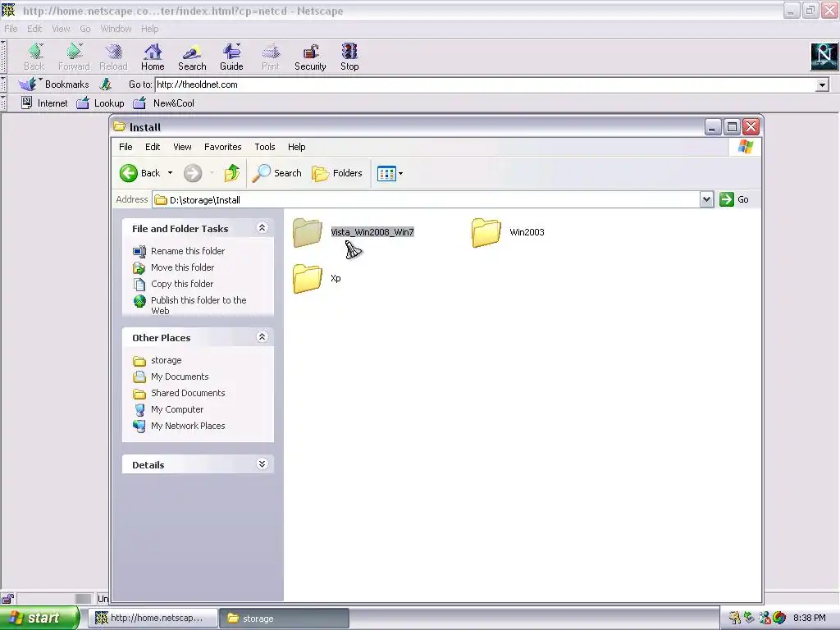
Task: Click Explorer address field D:\storage\Install
Action: coord(427,200)
